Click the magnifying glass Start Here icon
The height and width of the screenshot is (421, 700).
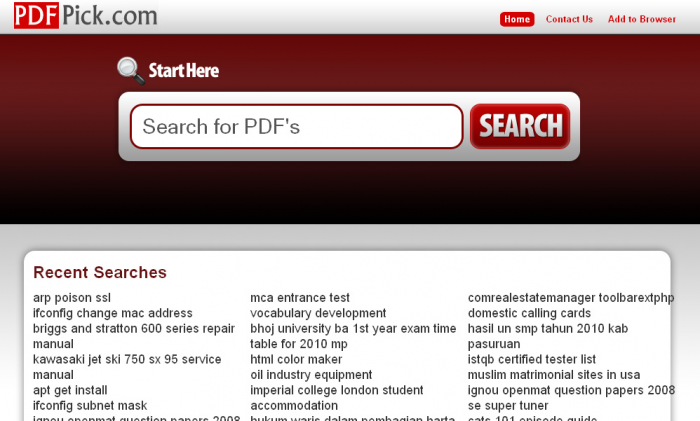tap(131, 71)
